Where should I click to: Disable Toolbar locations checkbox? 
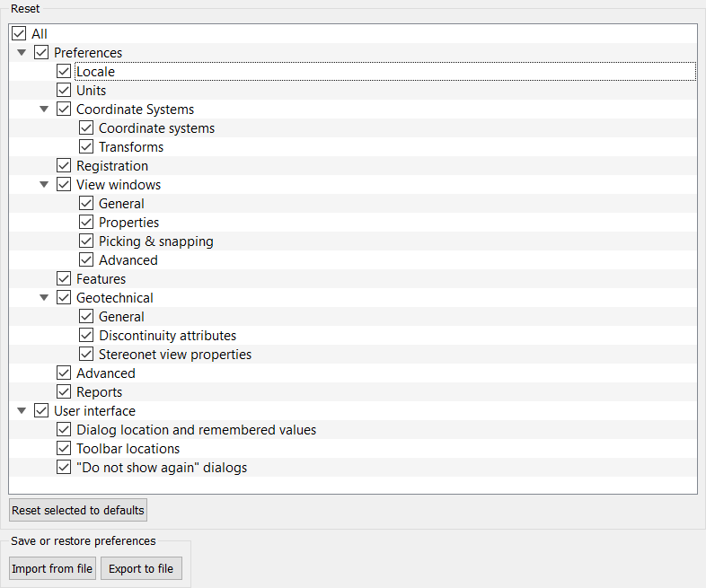point(64,449)
